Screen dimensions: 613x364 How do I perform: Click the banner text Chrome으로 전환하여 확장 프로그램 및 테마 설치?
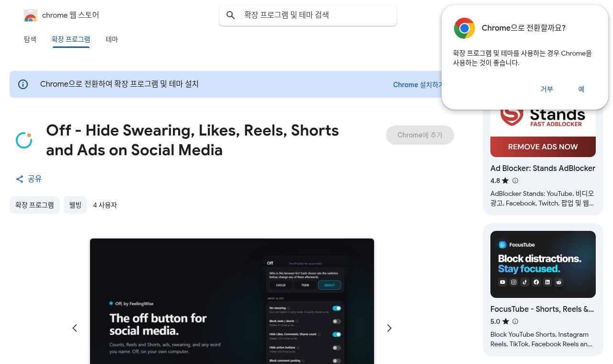(119, 84)
